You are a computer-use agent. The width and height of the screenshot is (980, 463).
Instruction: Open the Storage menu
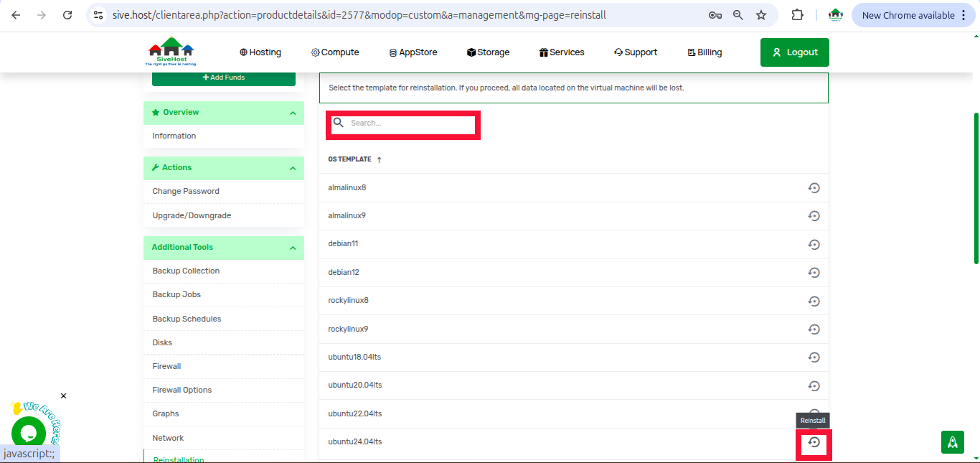(488, 52)
